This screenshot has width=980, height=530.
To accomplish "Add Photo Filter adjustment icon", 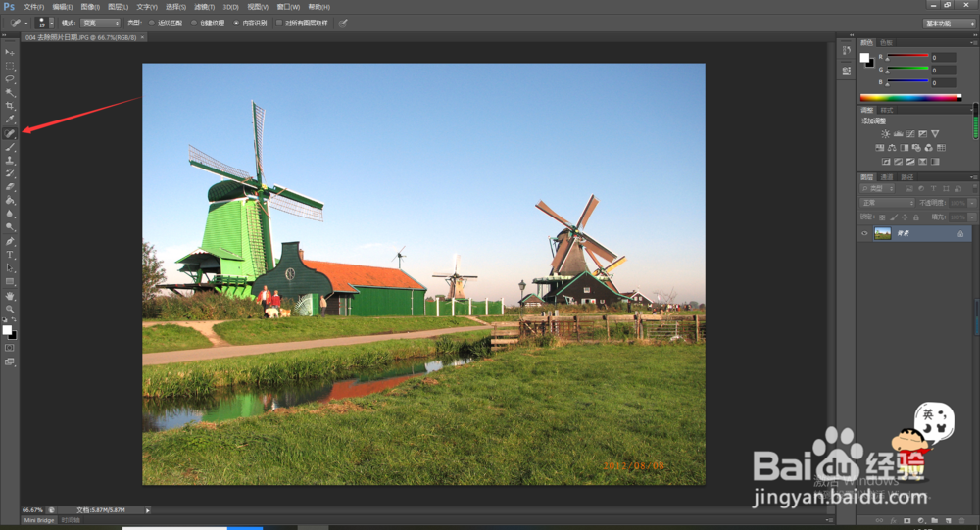I will click(x=916, y=148).
